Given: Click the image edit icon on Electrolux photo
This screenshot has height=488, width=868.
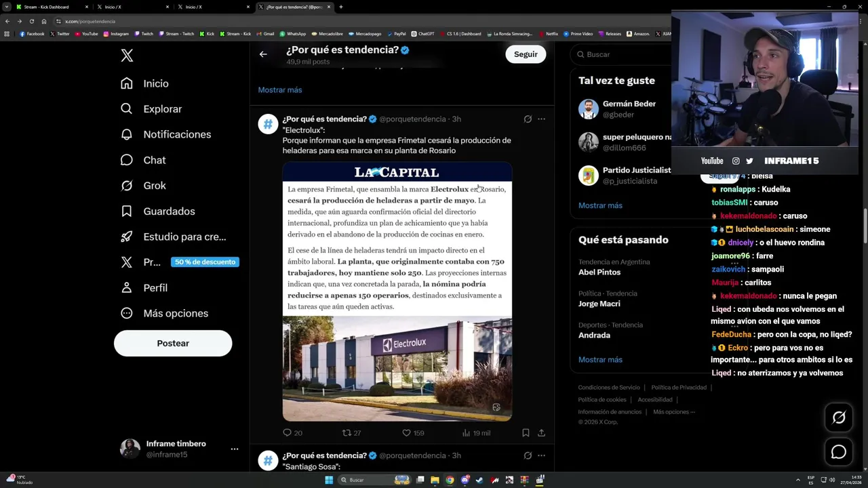Looking at the screenshot, I should pos(496,407).
